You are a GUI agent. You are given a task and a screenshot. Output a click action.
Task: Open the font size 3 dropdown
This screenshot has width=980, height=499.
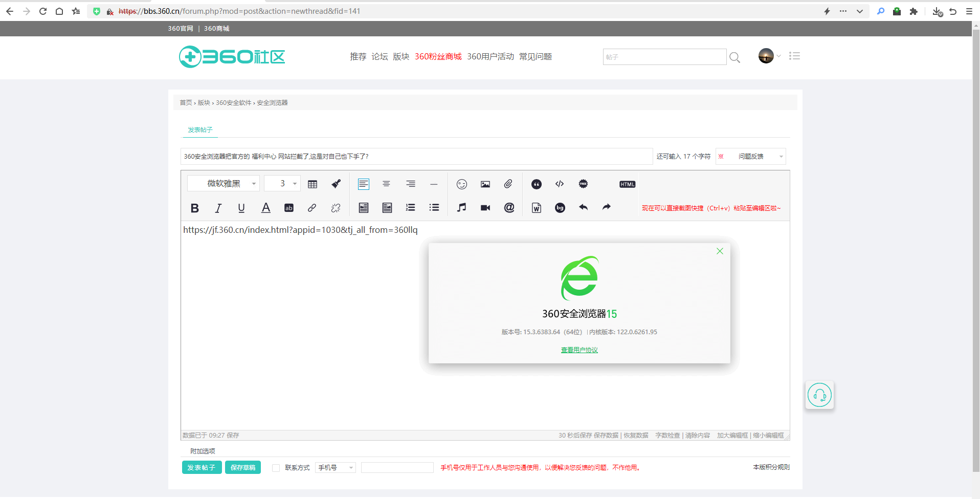[x=282, y=183]
